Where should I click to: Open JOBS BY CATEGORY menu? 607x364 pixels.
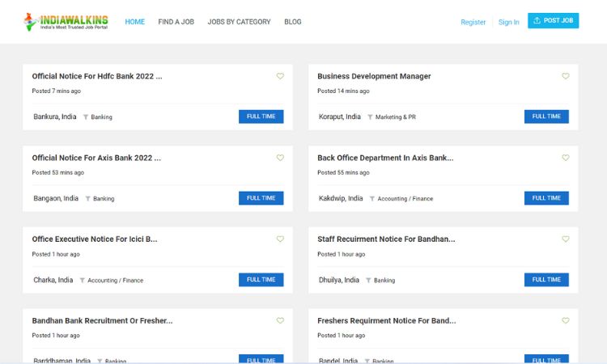click(x=239, y=22)
